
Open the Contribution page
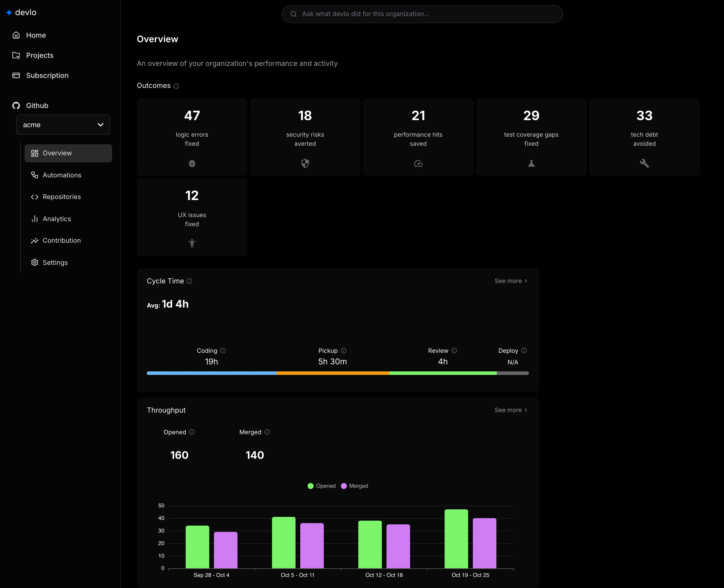(62, 240)
